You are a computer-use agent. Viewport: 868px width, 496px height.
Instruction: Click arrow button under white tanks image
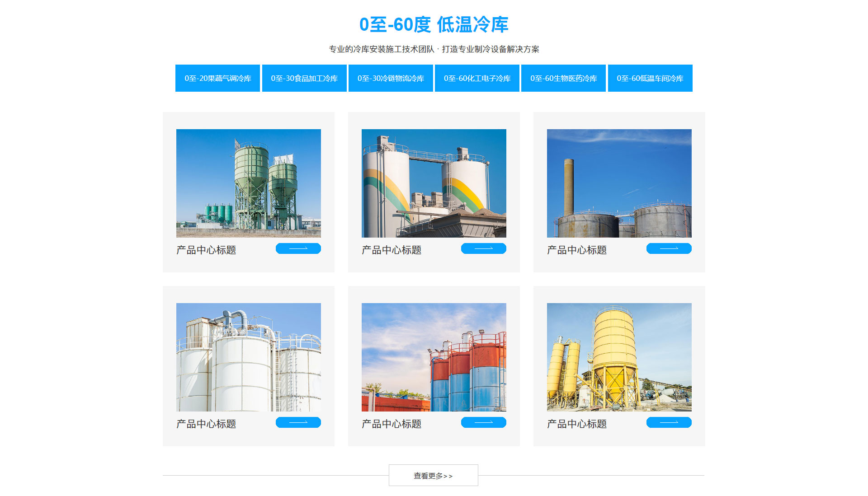point(298,422)
